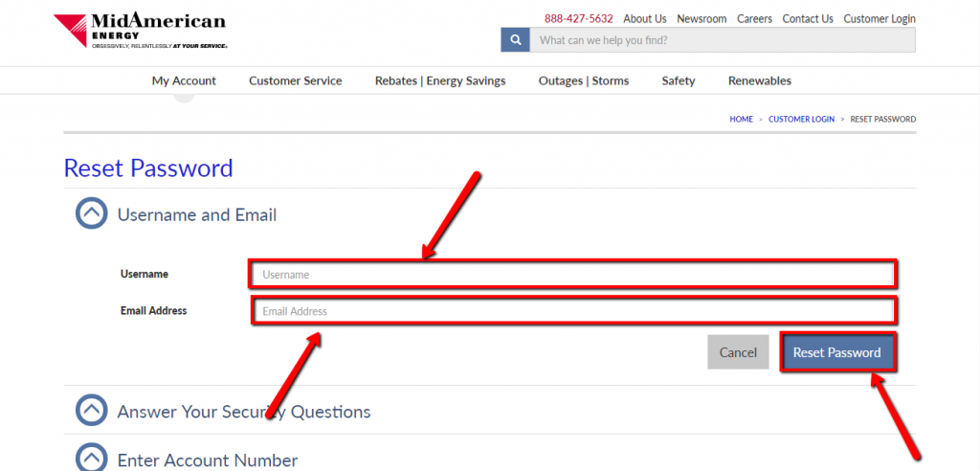Open the Rebates | Energy Savings menu

pos(440,80)
